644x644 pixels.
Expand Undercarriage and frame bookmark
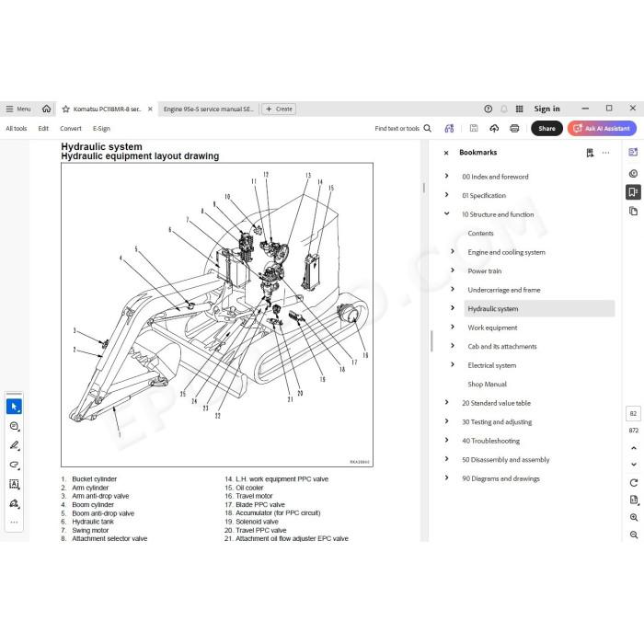coord(453,289)
